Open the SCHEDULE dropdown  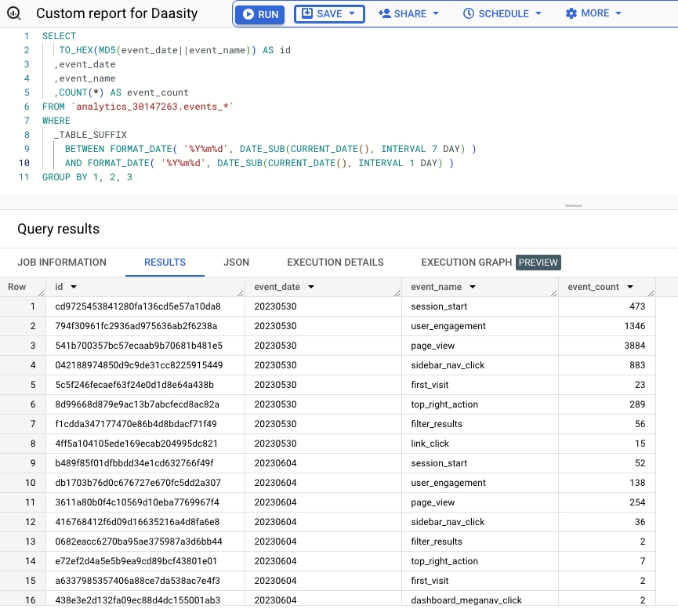pos(502,14)
